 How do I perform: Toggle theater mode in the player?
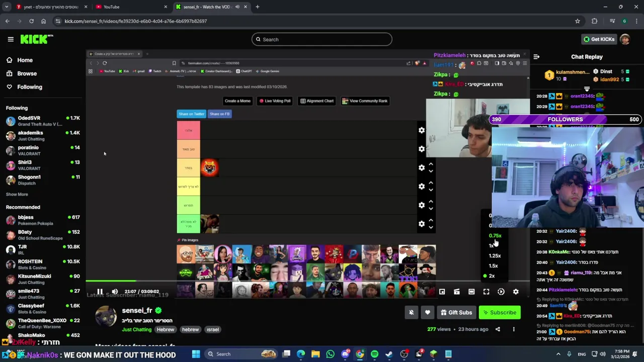pos(471,292)
